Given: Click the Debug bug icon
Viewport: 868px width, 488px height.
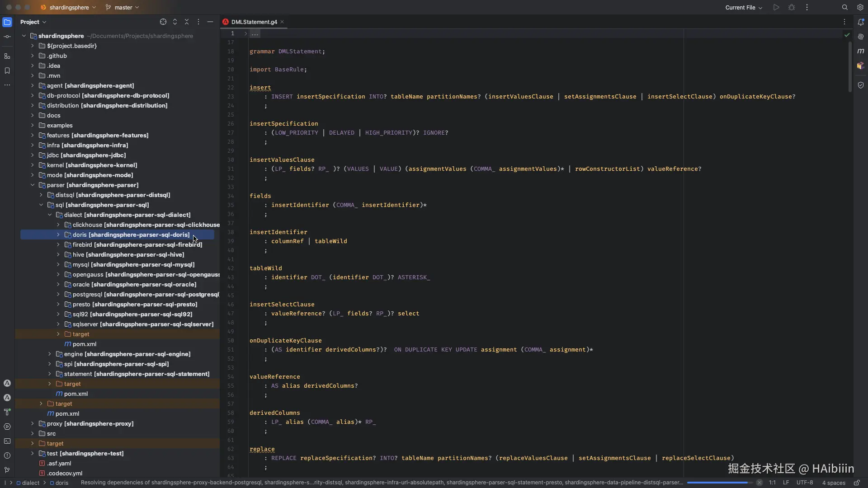Looking at the screenshot, I should [x=791, y=7].
